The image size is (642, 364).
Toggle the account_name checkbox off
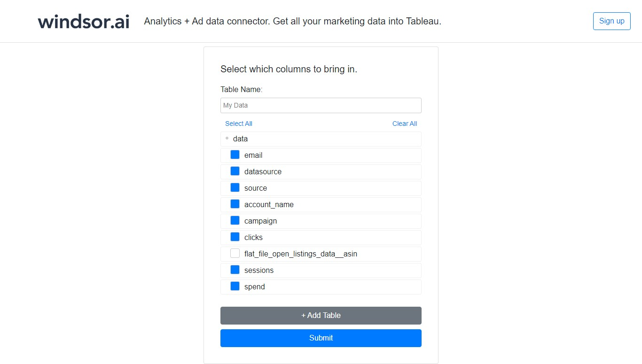click(x=235, y=204)
